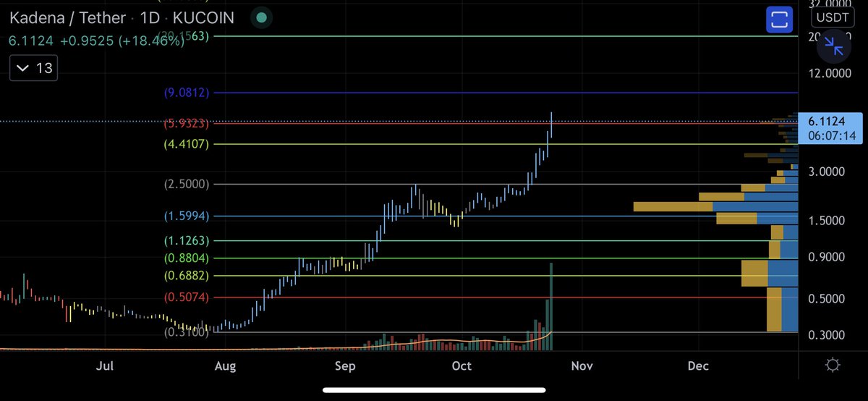Tap the collapse arrows icon
868x401 pixels.
pyautogui.click(x=834, y=47)
